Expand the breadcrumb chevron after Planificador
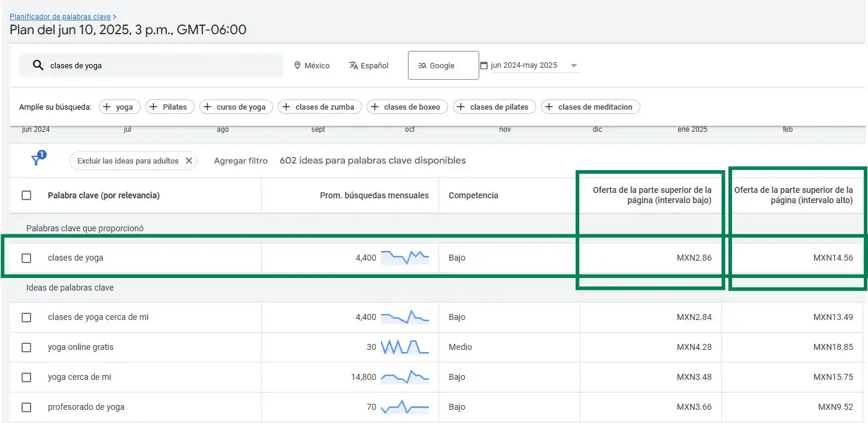 114,17
